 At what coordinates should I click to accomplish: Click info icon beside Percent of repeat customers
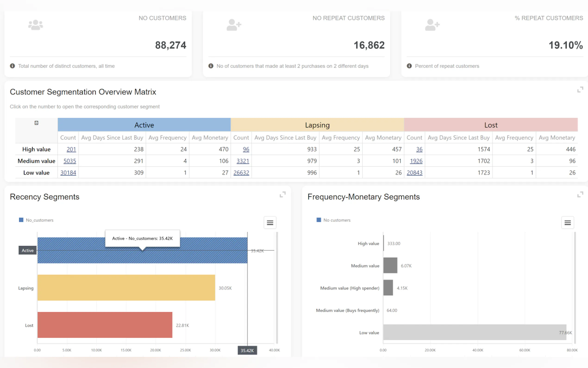[409, 66]
